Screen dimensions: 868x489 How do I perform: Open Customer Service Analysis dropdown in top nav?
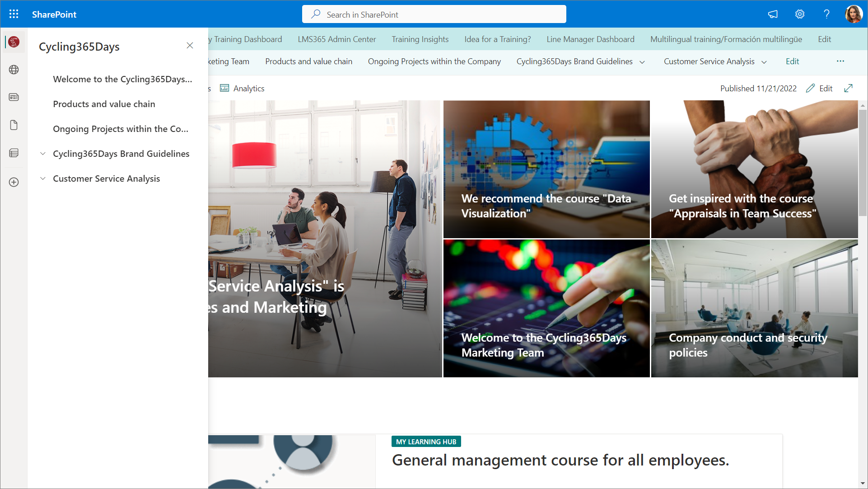[x=764, y=62]
